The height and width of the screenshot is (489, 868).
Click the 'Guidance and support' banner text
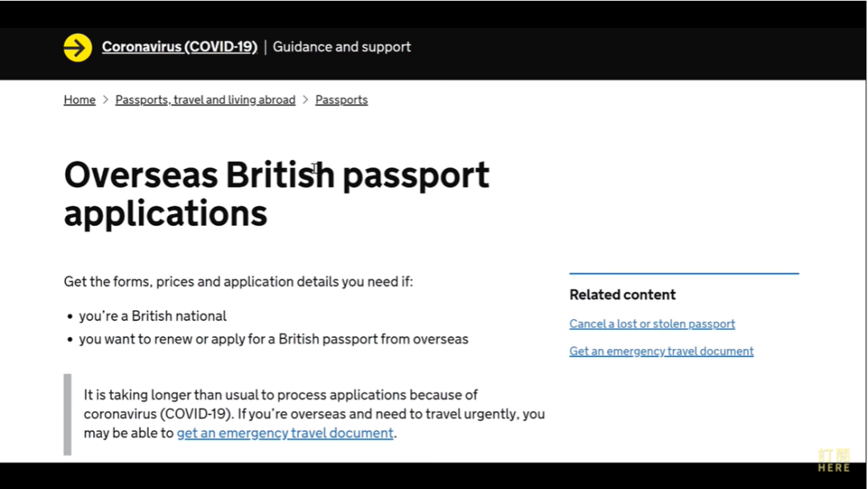[x=342, y=47]
